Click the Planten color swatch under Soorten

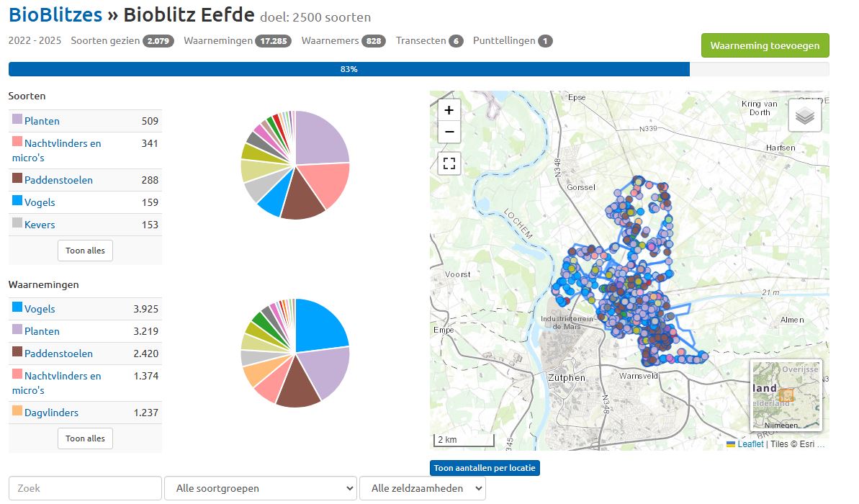pyautogui.click(x=17, y=120)
